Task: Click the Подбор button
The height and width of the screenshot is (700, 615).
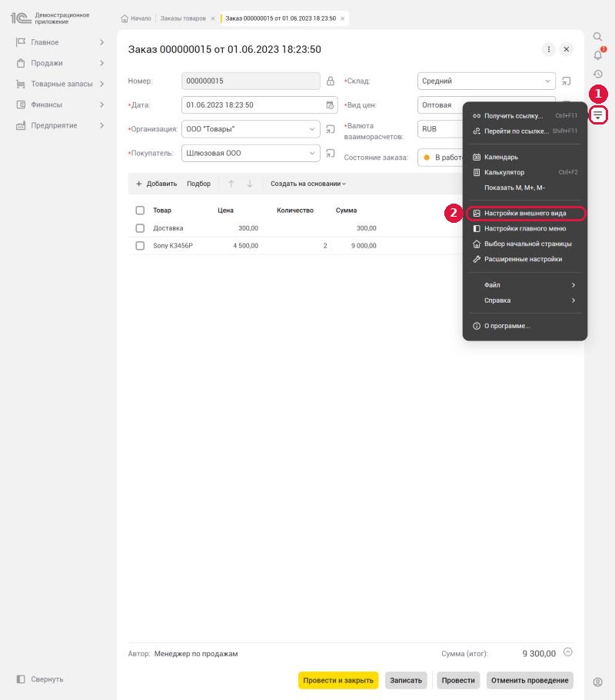Action: [199, 184]
